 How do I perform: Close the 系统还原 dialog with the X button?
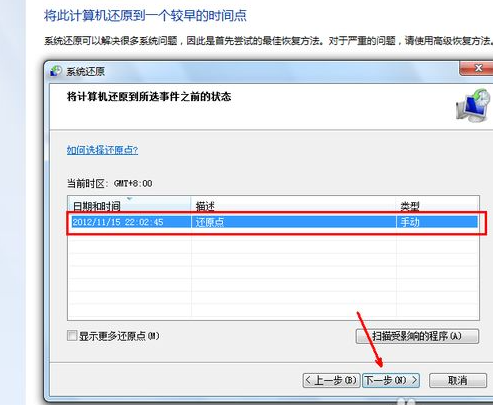click(477, 68)
